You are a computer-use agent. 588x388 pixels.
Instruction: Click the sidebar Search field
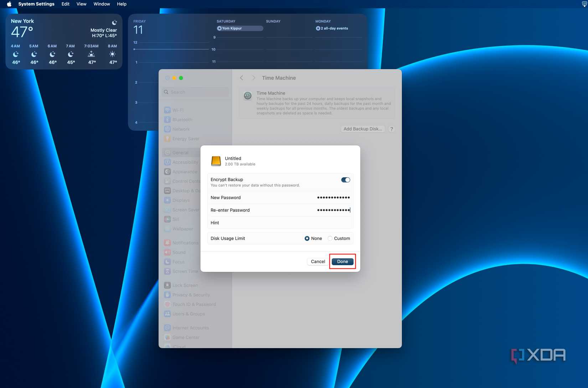pos(195,92)
